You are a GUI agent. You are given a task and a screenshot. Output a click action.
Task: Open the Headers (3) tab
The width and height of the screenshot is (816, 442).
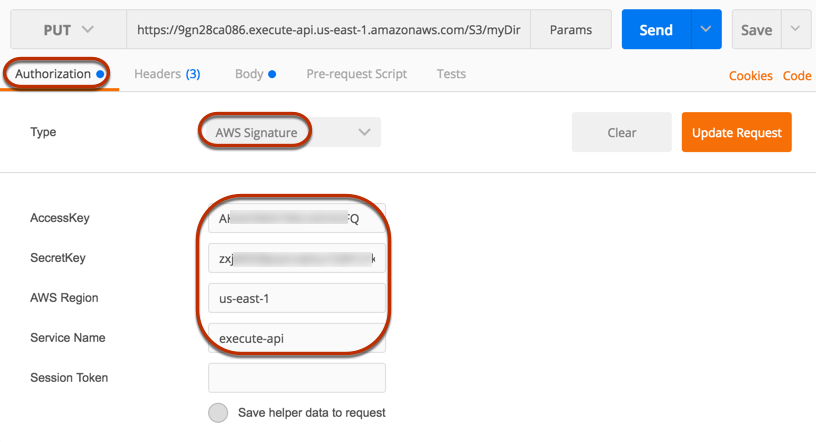tap(167, 74)
